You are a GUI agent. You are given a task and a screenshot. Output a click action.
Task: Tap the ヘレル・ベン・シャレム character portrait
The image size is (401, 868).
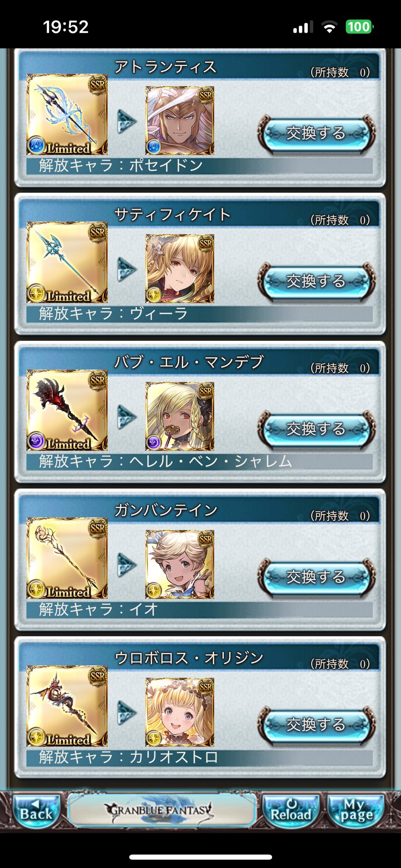click(180, 416)
